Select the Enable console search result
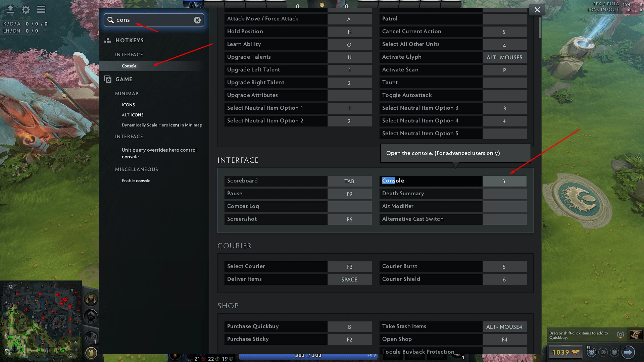This screenshot has width=644, height=362. (136, 180)
